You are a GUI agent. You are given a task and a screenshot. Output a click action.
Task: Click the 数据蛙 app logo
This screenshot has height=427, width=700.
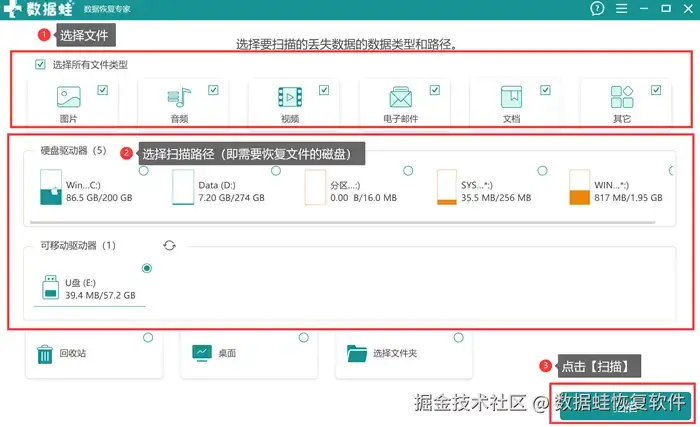(x=38, y=8)
